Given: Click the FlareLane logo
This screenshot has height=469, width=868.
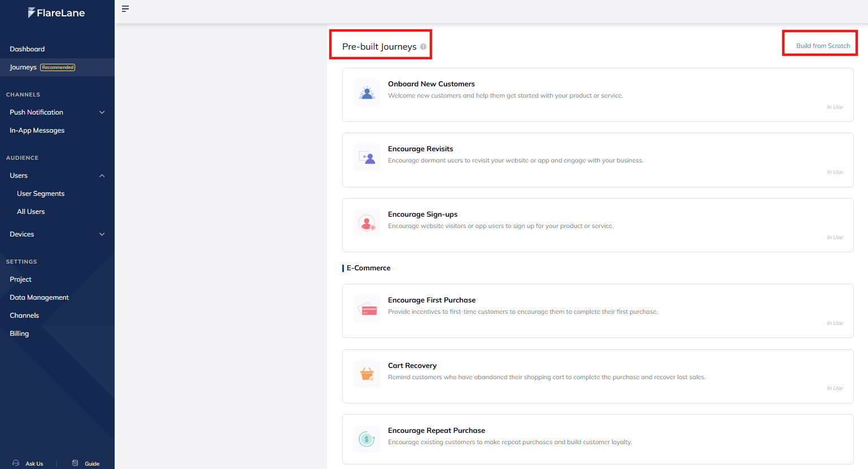Looking at the screenshot, I should coord(56,12).
